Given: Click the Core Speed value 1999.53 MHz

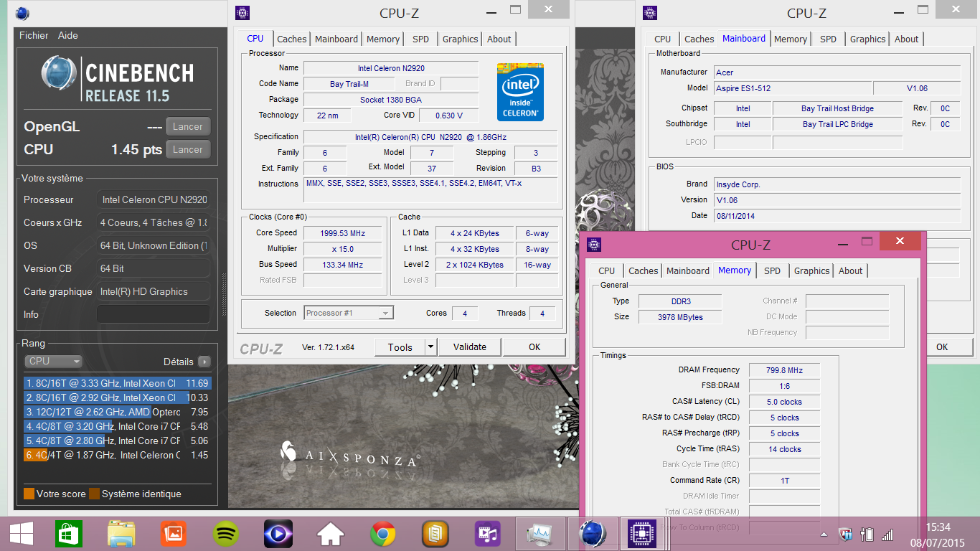Looking at the screenshot, I should [343, 233].
